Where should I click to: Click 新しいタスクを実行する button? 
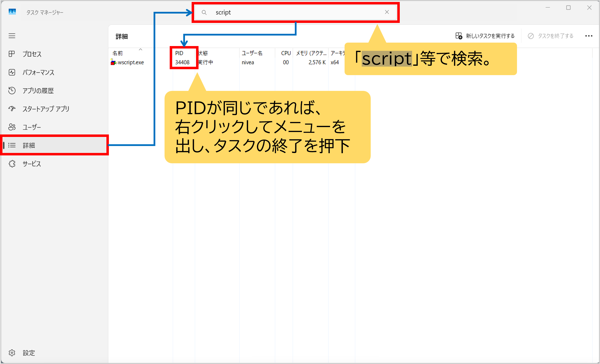click(x=485, y=36)
